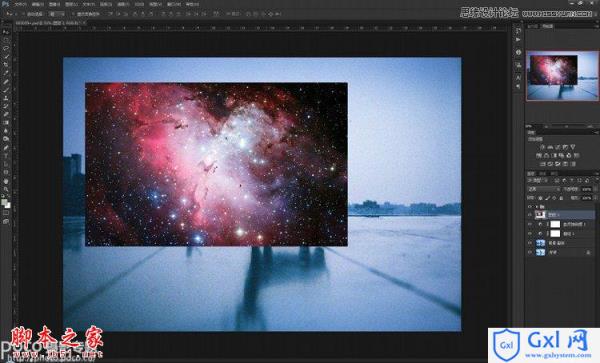Select the Brush tool
This screenshot has width=600, height=363.
6,90
